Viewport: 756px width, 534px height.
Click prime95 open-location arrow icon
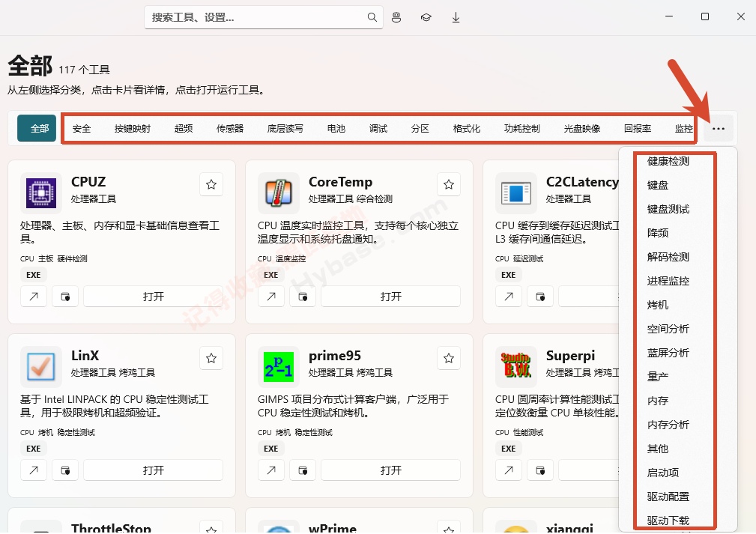[271, 470]
